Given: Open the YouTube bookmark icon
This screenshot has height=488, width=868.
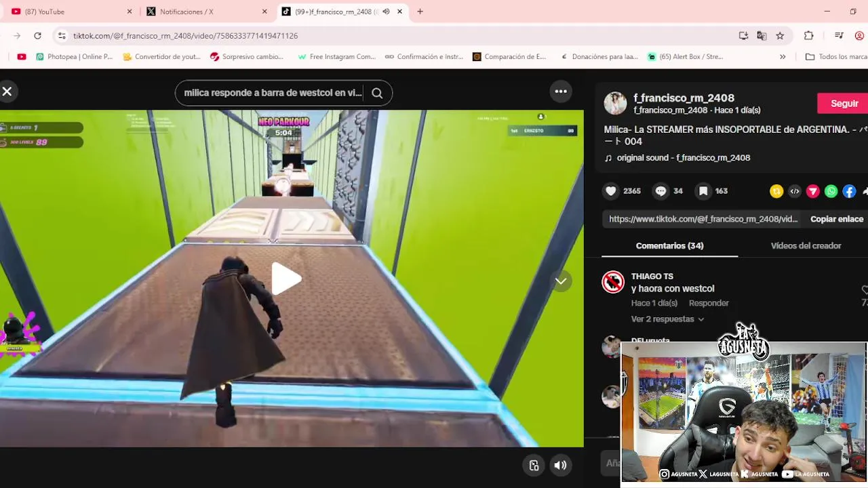Looking at the screenshot, I should pyautogui.click(x=22, y=57).
